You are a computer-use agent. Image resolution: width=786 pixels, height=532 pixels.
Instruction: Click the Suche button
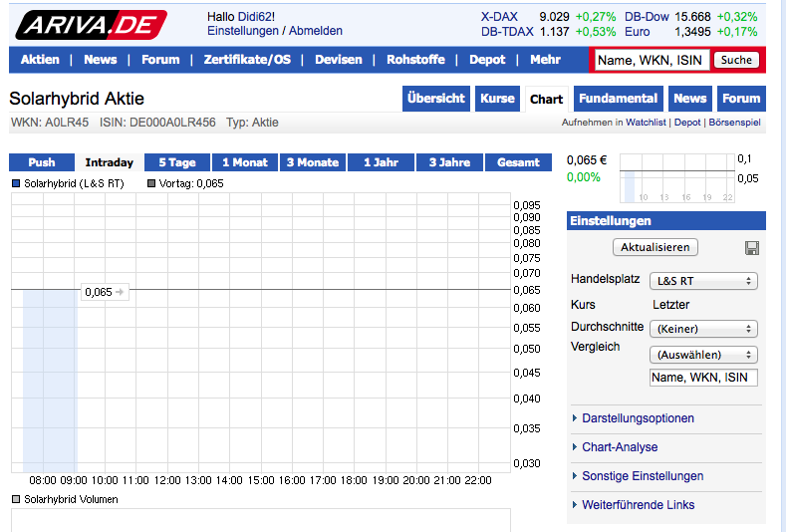point(736,60)
